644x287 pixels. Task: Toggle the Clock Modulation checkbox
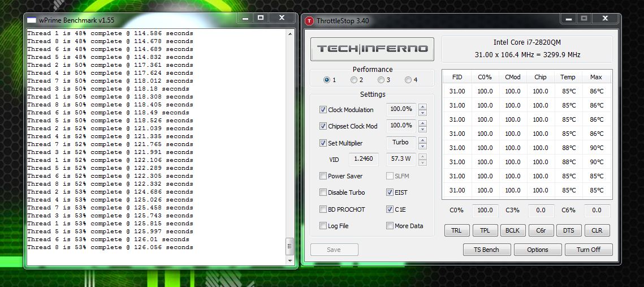tap(323, 110)
